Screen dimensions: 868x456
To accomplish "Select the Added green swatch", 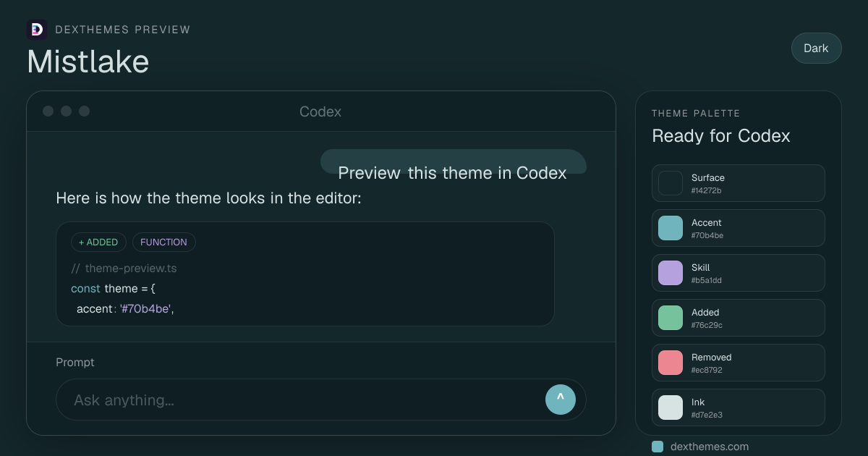I will click(671, 318).
